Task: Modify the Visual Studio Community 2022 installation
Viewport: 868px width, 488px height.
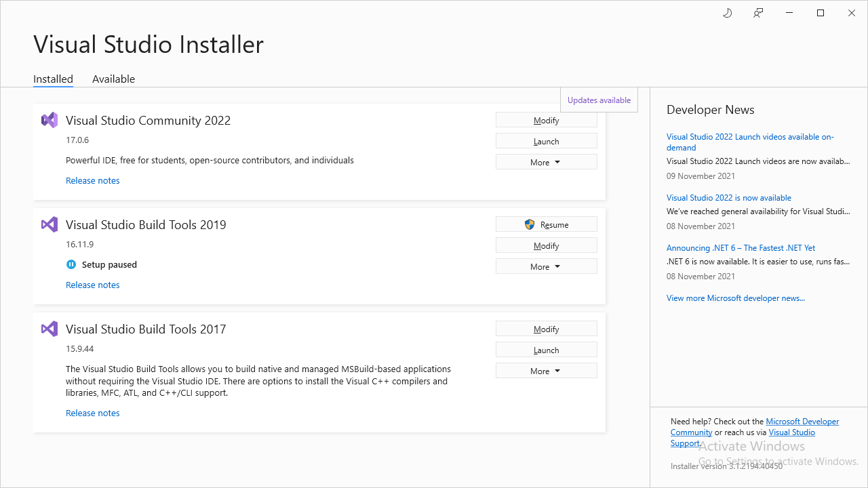Action: (546, 120)
